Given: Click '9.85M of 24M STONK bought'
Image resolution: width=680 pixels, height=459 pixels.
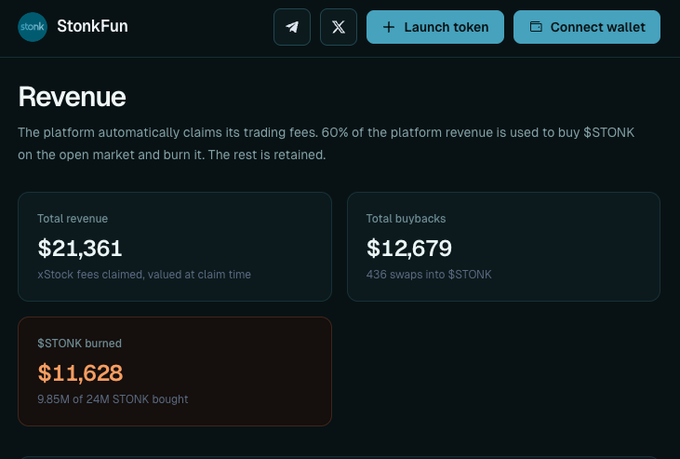Looking at the screenshot, I should (x=113, y=399).
